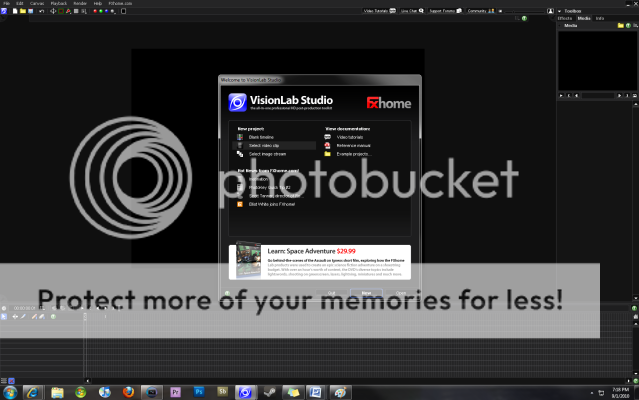Click the Open button in welcome dialog

pos(401,293)
